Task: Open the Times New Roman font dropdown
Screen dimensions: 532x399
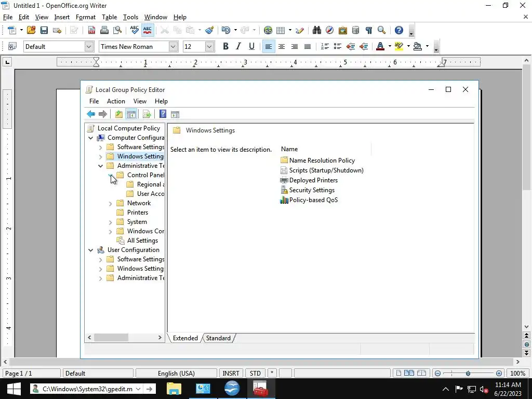Action: tap(173, 46)
